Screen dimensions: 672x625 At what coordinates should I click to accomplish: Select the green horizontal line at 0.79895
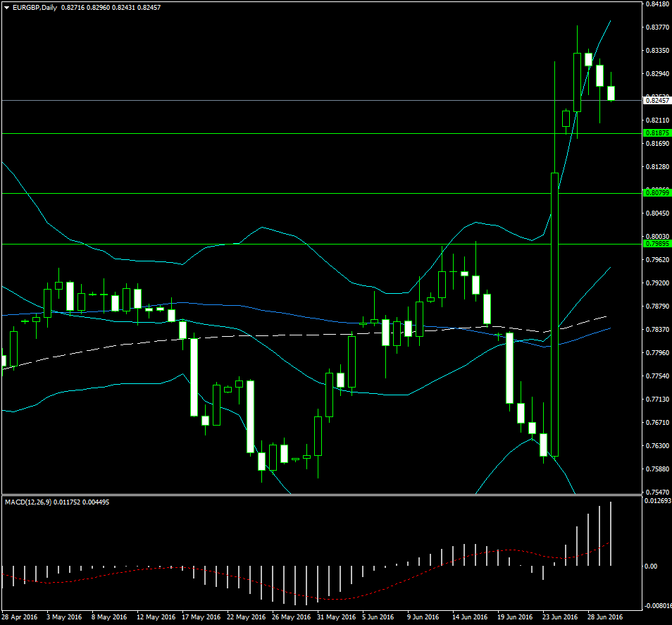pos(300,244)
